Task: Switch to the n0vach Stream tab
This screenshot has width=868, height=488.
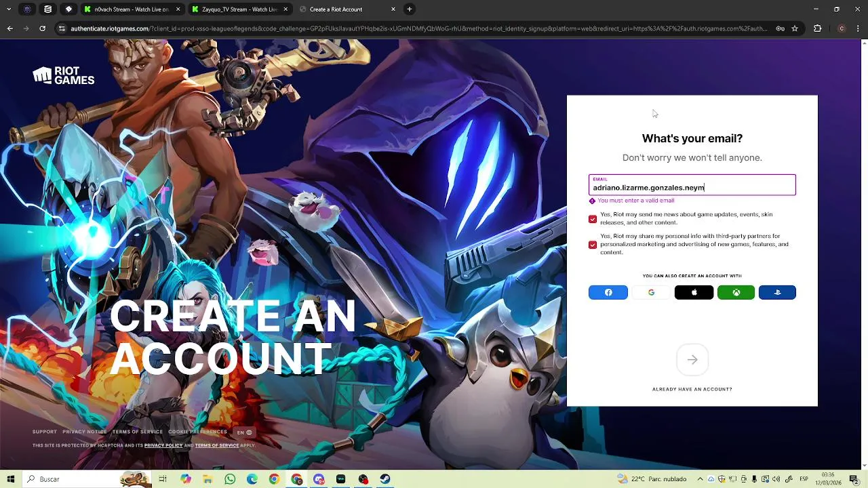Action: [x=127, y=9]
